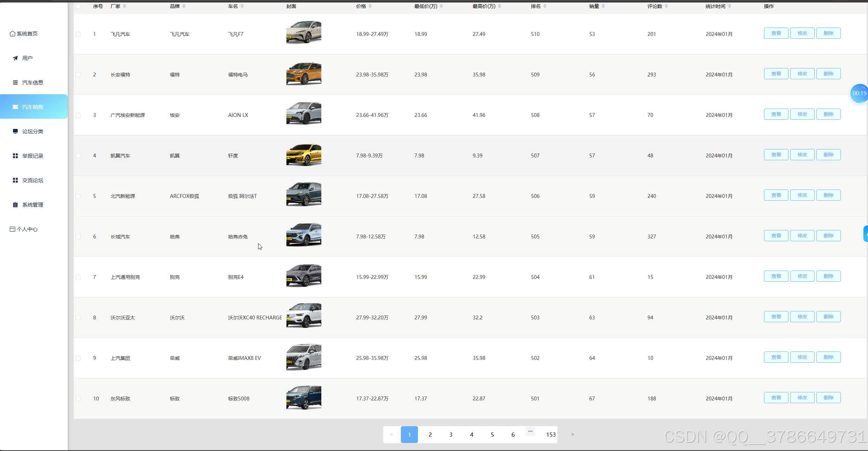
Task: Go to page 3
Action: [451, 435]
